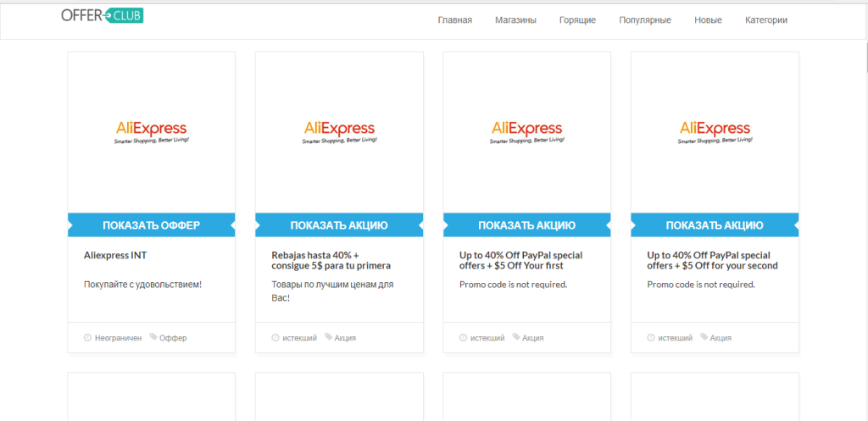Click AliExpress logo on 'Off Your first' card
Image resolution: width=868 pixels, height=421 pixels.
click(527, 133)
